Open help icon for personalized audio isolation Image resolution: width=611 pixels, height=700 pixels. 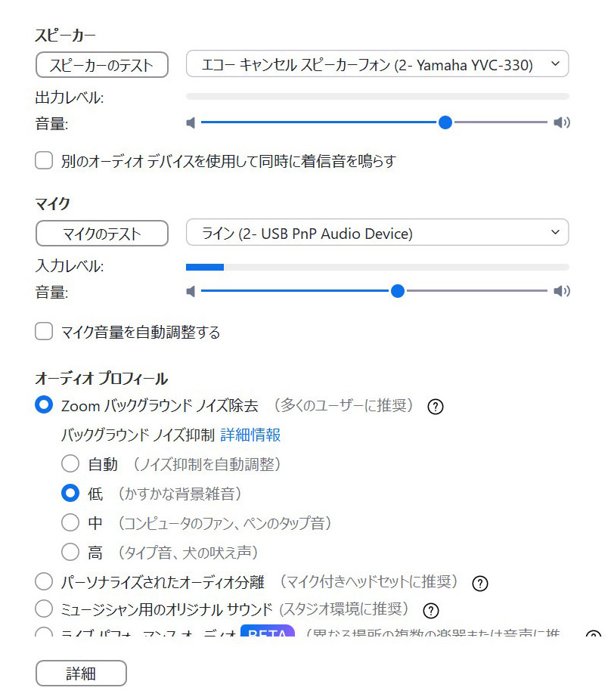pyautogui.click(x=479, y=583)
